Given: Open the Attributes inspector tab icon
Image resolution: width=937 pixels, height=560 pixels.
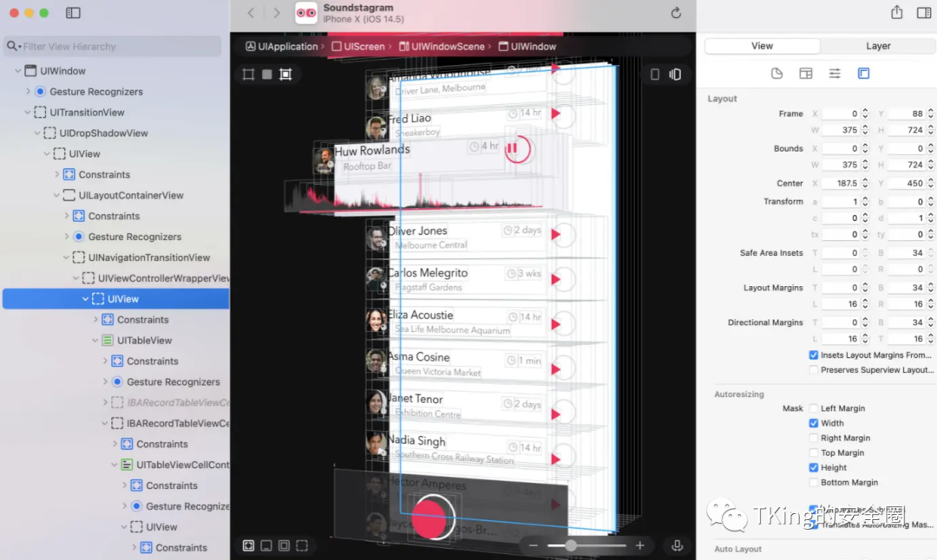Looking at the screenshot, I should coord(776,74).
